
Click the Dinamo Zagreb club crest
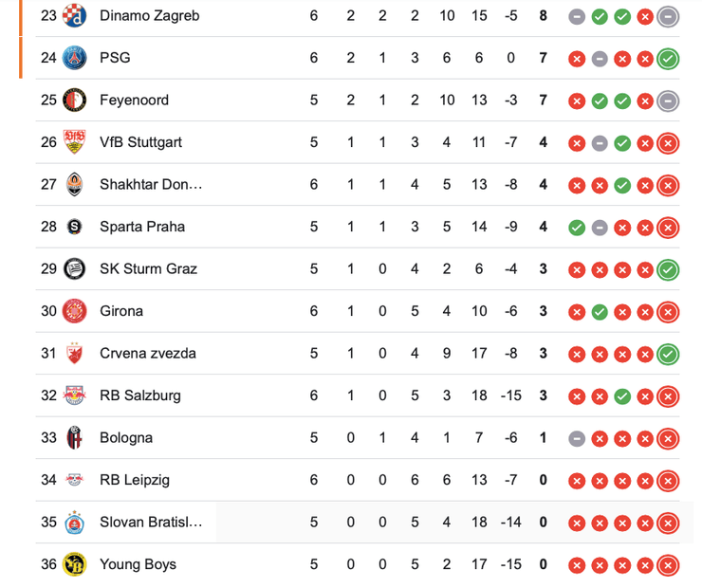click(74, 15)
